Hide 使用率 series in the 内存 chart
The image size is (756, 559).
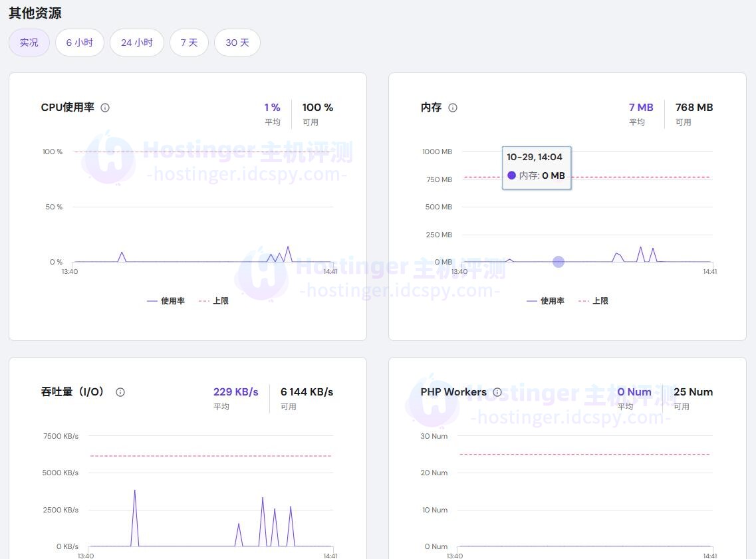click(546, 301)
